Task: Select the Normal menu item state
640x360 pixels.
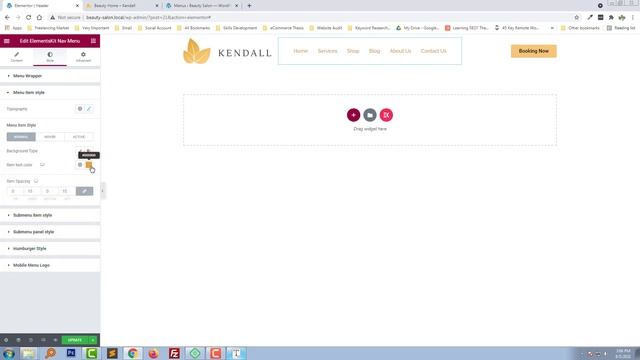Action: point(21,137)
